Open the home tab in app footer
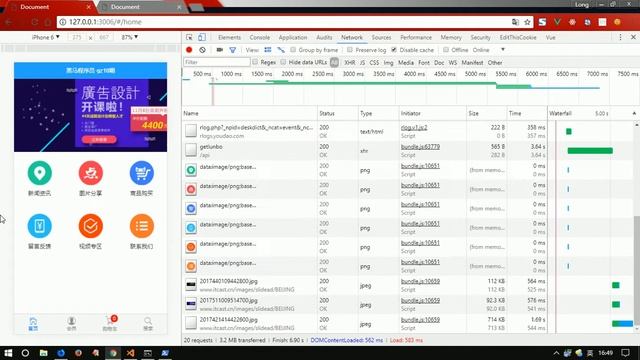Screen dimensions: 640x360 tap(33, 324)
